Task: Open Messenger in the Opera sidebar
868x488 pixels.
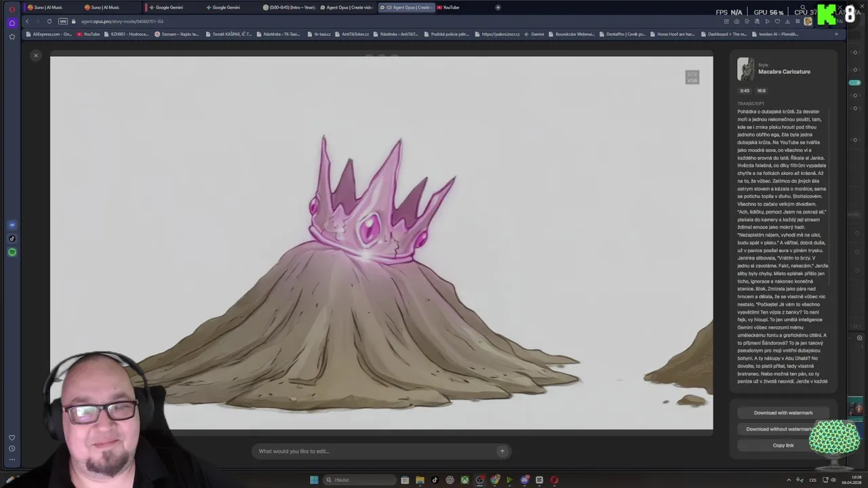Action: point(12,225)
